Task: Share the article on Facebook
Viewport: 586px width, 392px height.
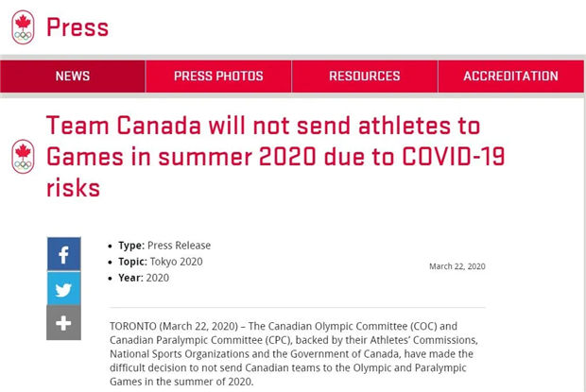Action: click(x=63, y=254)
